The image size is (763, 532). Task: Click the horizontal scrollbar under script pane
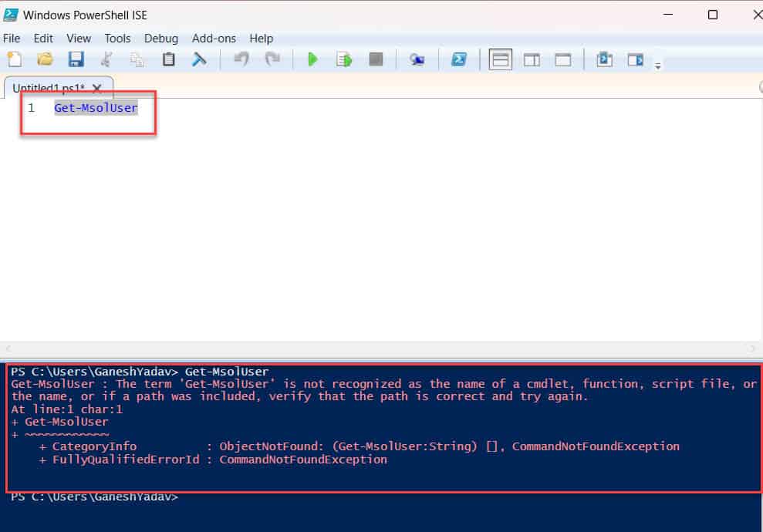click(x=381, y=348)
